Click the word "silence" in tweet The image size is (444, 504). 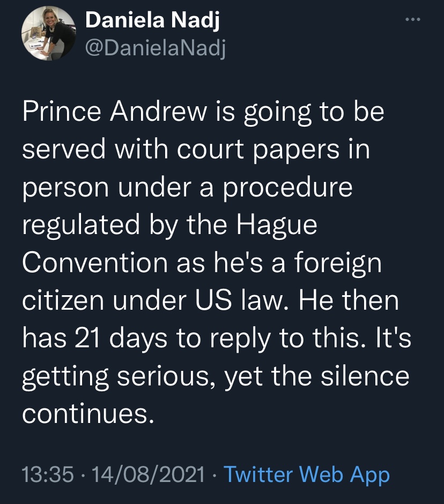coord(365,376)
